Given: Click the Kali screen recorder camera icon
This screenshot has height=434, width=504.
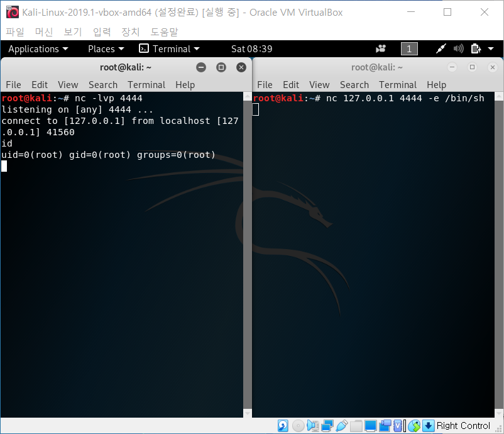Looking at the screenshot, I should coord(381,49).
